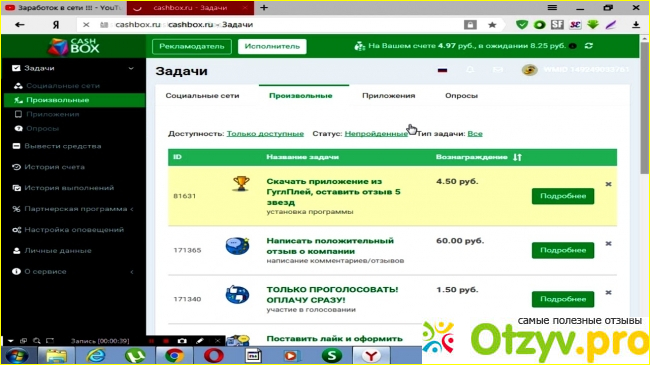650x365 pixels.
Task: Open Internet Explorer from the taskbar
Action: click(96, 355)
